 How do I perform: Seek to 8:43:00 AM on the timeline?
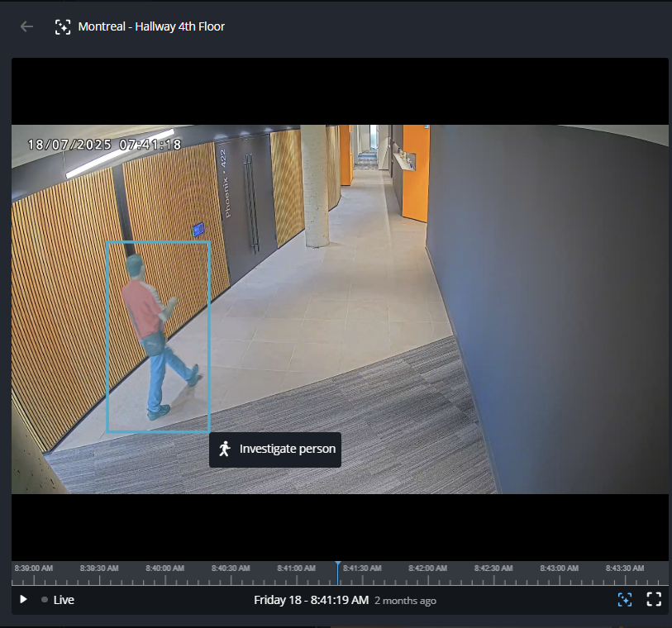point(559,569)
